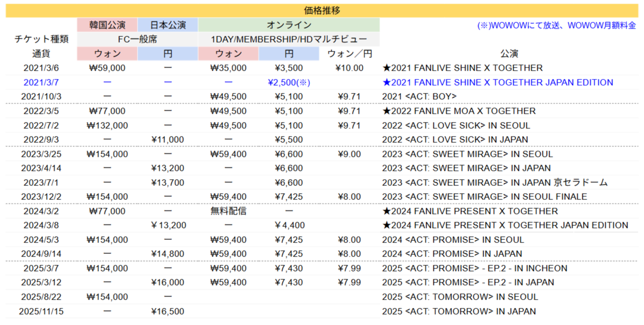Select the ウォン header under 韓国公演
644x325 pixels.
(x=107, y=53)
